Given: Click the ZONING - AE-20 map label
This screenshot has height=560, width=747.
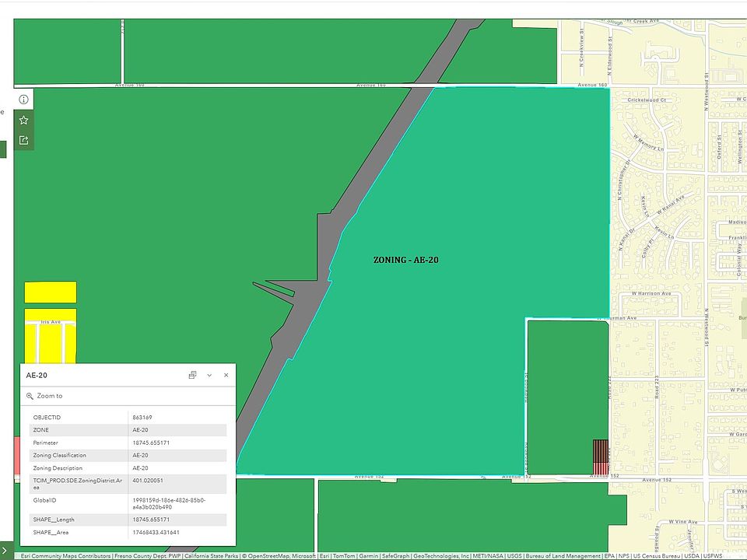Looking at the screenshot, I should click(406, 260).
